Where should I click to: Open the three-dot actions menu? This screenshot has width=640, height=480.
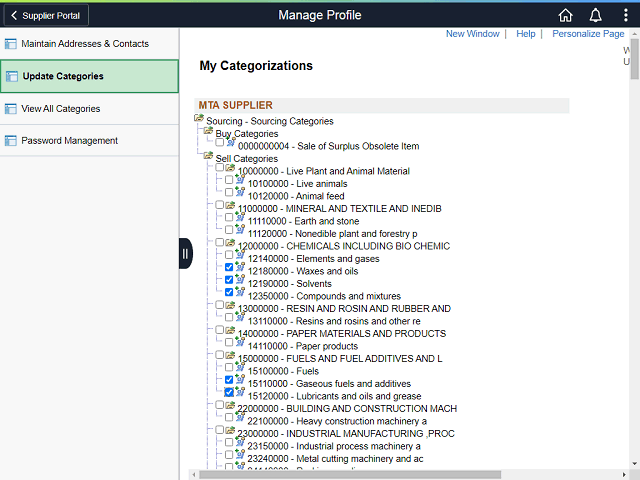(625, 16)
